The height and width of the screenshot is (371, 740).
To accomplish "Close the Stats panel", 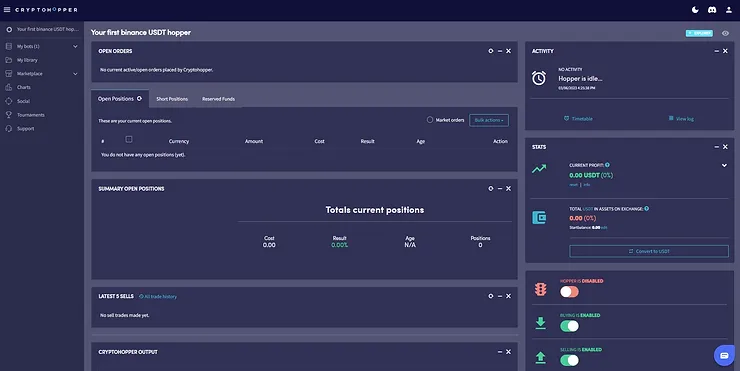I will tap(725, 147).
